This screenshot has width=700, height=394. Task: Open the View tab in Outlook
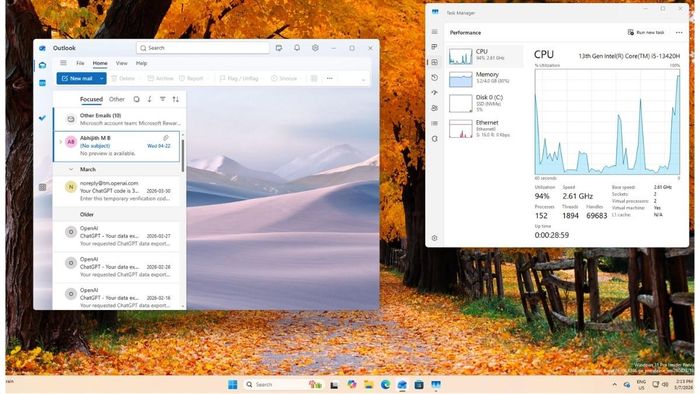coord(121,63)
